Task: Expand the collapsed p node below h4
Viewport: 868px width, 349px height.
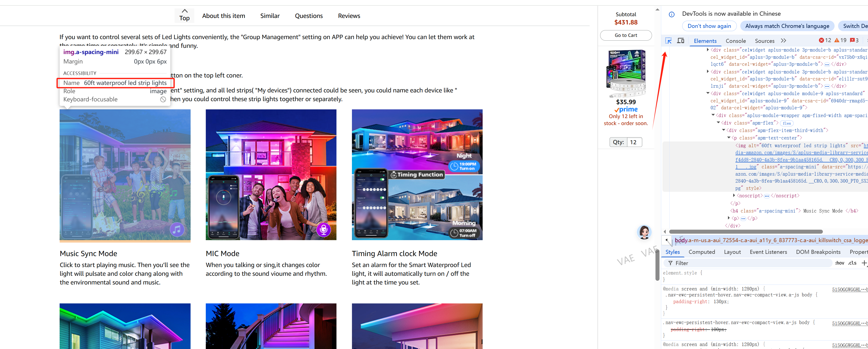Action: 729,218
